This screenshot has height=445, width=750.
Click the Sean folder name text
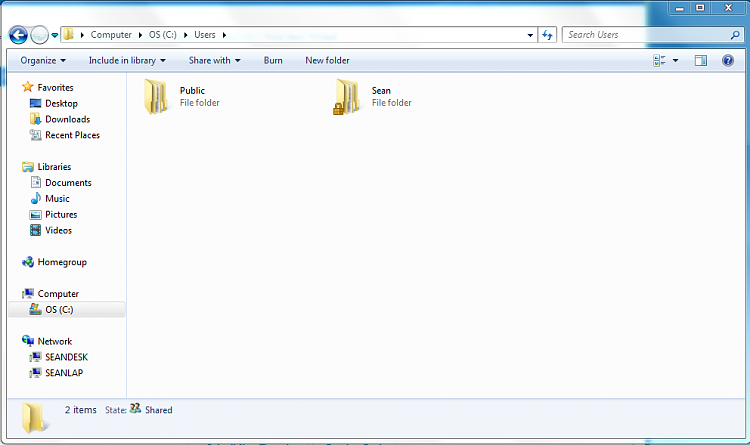[x=381, y=90]
